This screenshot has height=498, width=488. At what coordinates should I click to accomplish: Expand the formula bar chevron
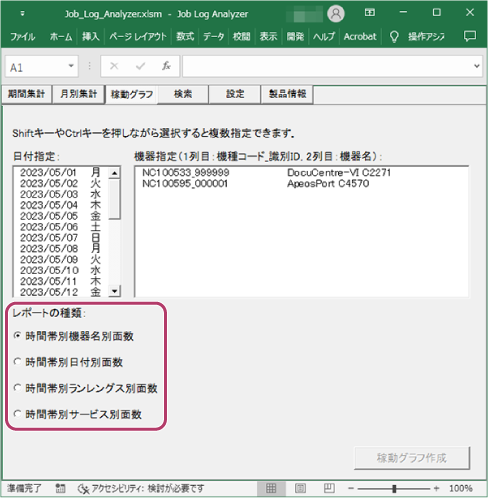(477, 66)
